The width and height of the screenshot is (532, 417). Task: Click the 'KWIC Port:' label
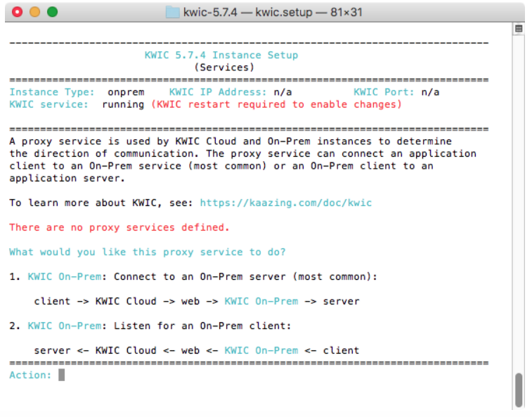[384, 92]
